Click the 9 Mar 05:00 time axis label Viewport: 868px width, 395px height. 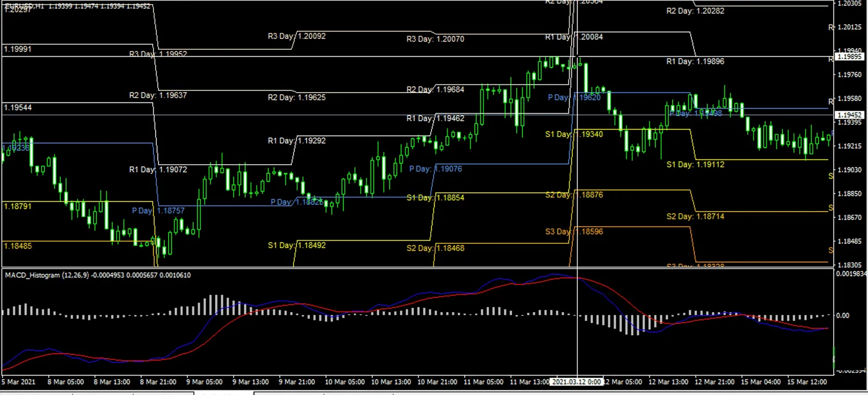tap(204, 382)
